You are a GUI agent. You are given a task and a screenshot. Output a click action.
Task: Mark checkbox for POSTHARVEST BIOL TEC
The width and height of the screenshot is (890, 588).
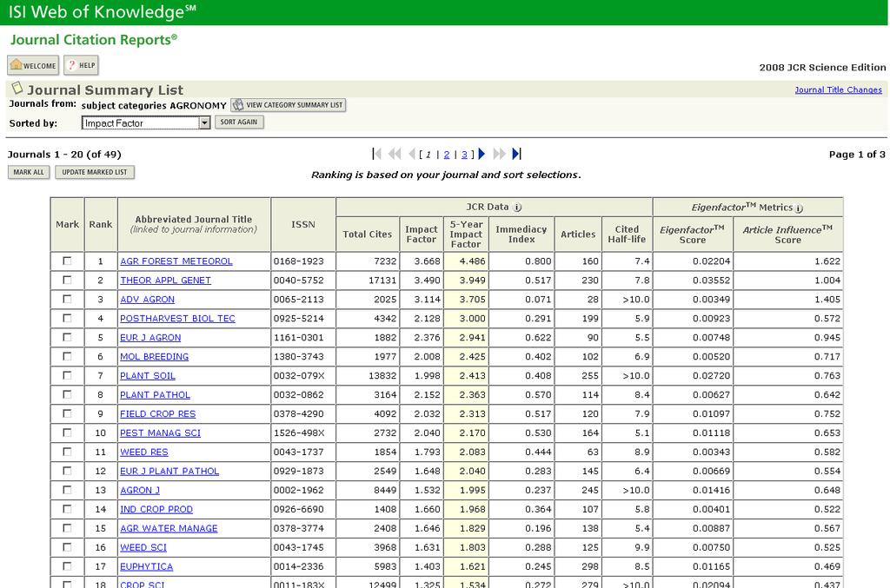[x=67, y=318]
